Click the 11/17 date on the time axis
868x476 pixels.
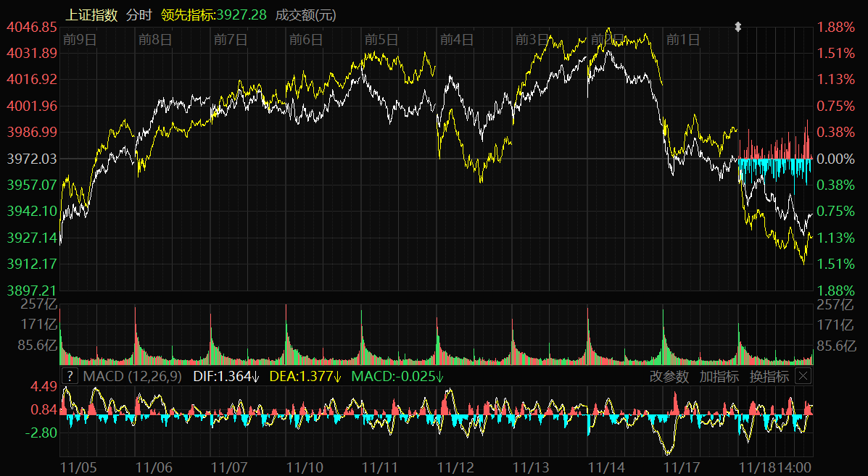point(682,467)
